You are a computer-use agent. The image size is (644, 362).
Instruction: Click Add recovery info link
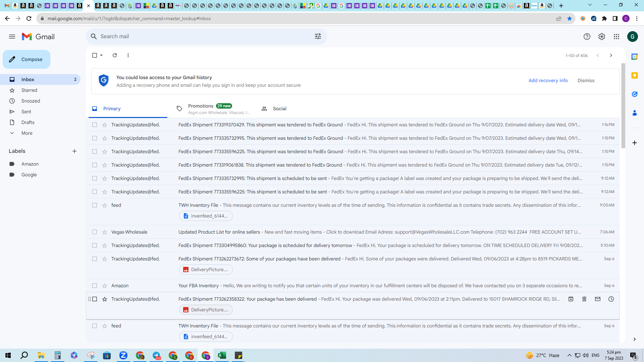click(548, 80)
